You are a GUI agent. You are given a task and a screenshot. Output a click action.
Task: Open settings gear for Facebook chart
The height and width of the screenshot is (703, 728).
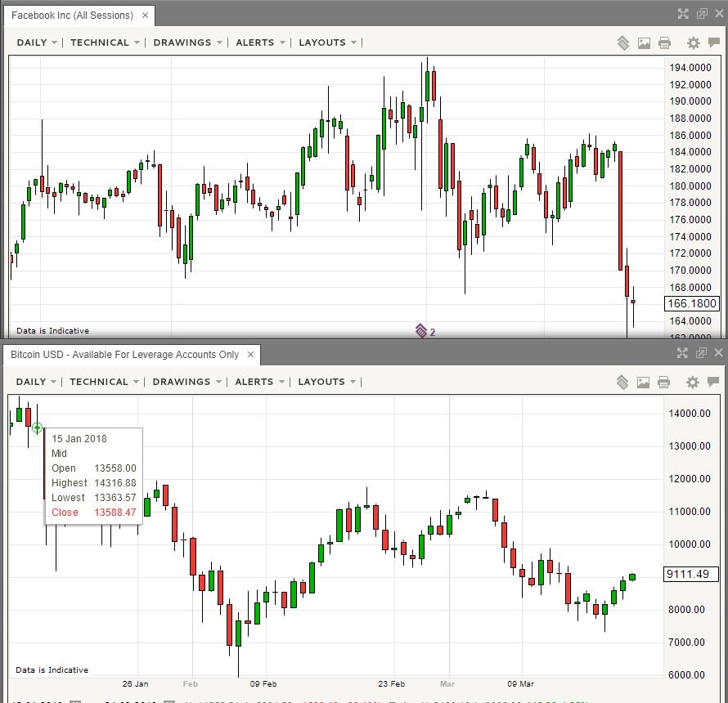tap(693, 43)
